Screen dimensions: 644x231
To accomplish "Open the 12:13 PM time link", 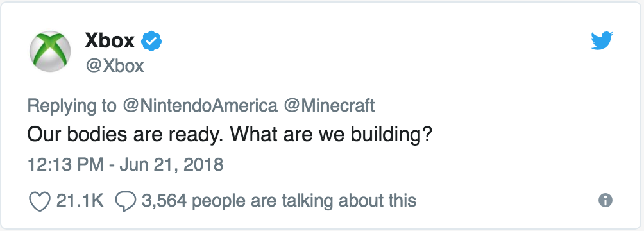I will coord(65,164).
